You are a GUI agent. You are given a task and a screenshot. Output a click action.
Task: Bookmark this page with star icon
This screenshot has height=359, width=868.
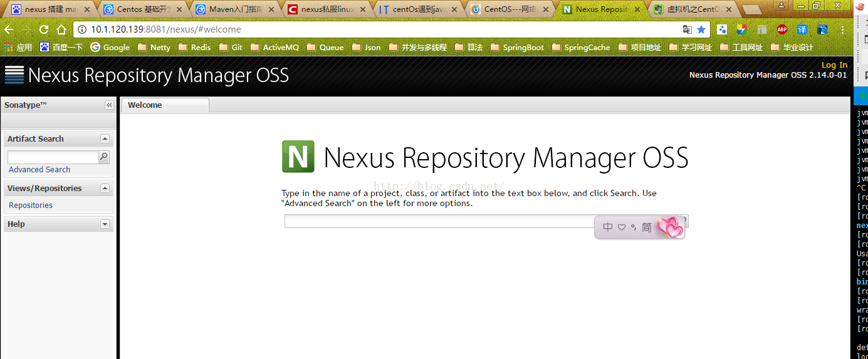701,29
